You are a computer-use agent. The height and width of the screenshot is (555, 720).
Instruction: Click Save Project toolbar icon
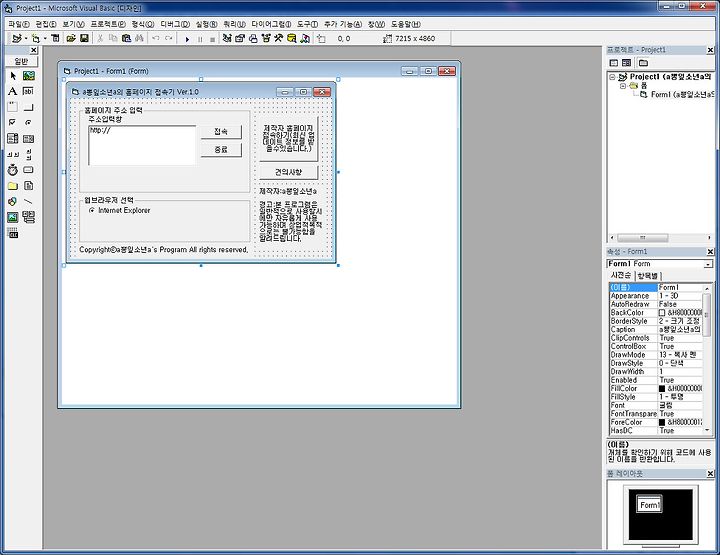84,39
